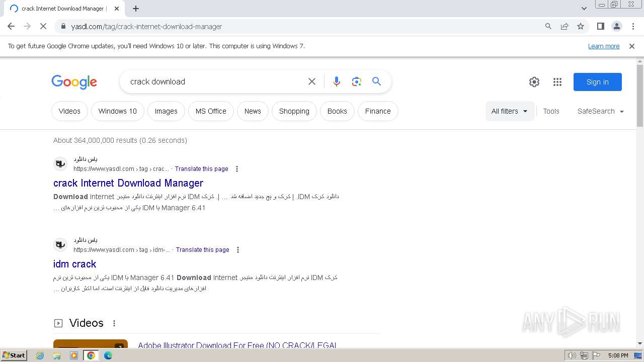
Task: Submit search with magnifier button
Action: (x=377, y=81)
